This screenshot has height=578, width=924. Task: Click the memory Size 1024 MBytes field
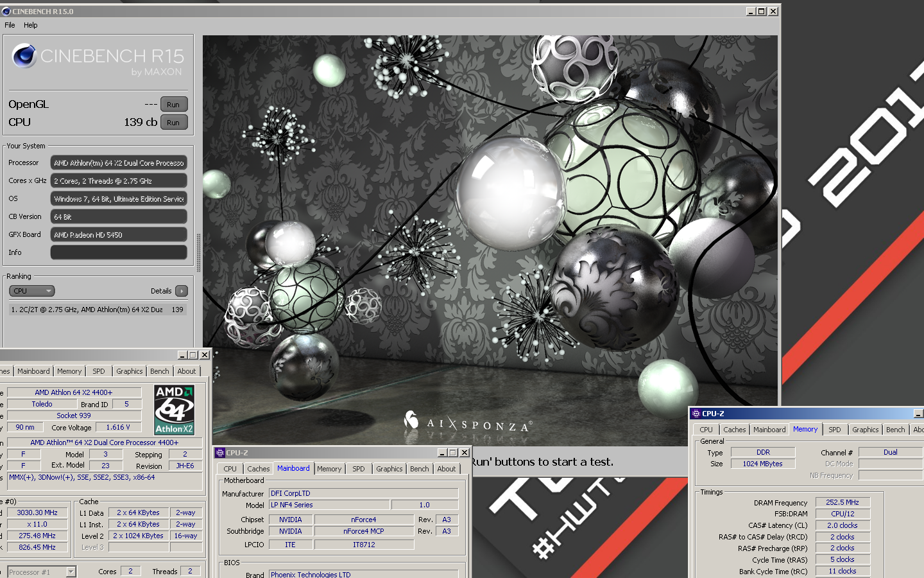pos(763,464)
